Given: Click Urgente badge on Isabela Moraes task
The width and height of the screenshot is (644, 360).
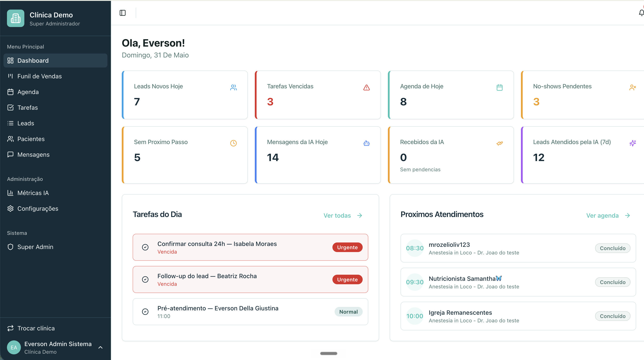Looking at the screenshot, I should tap(347, 247).
